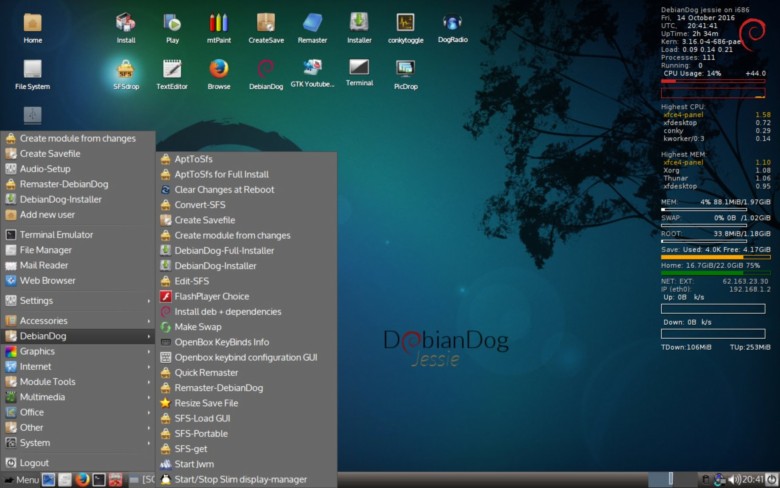Click the conkytoggle desktop icon

(x=405, y=28)
